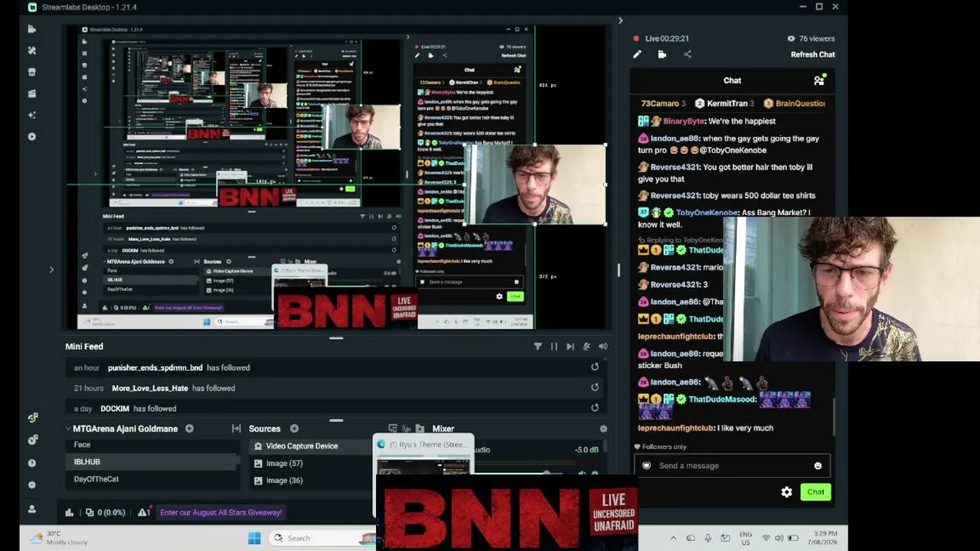Screen dimensions: 980x551
Task: Open scene transitions next to Sources
Action: 236,429
